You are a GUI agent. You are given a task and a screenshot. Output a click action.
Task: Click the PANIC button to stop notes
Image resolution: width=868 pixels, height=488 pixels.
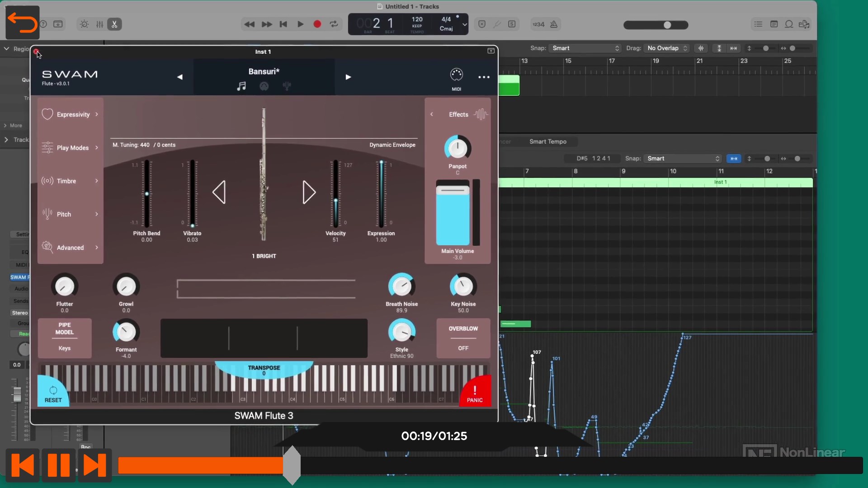point(475,393)
